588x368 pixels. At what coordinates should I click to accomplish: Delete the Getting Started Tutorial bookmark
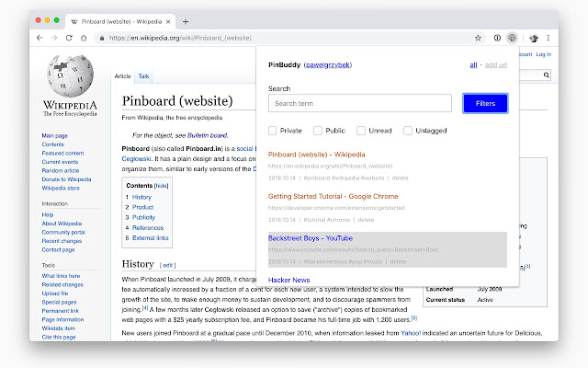(x=366, y=220)
